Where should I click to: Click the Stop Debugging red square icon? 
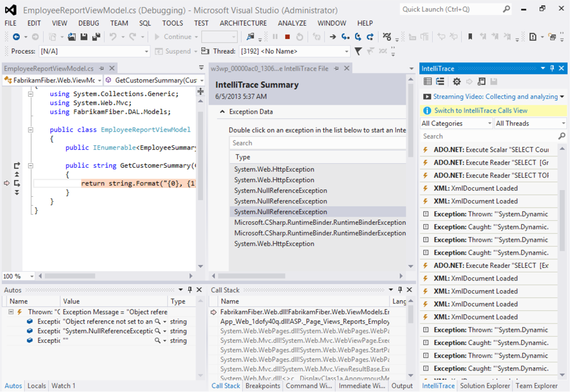(287, 37)
